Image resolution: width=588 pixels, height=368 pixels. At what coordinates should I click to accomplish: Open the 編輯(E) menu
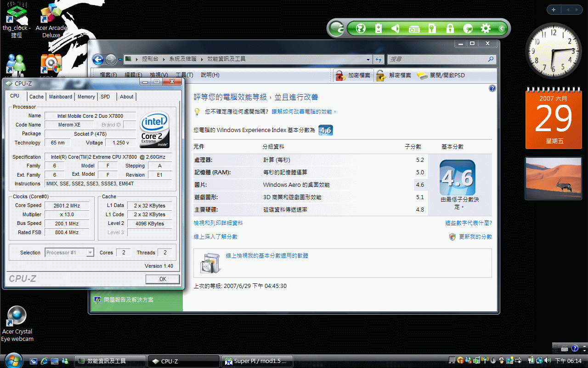coord(134,75)
